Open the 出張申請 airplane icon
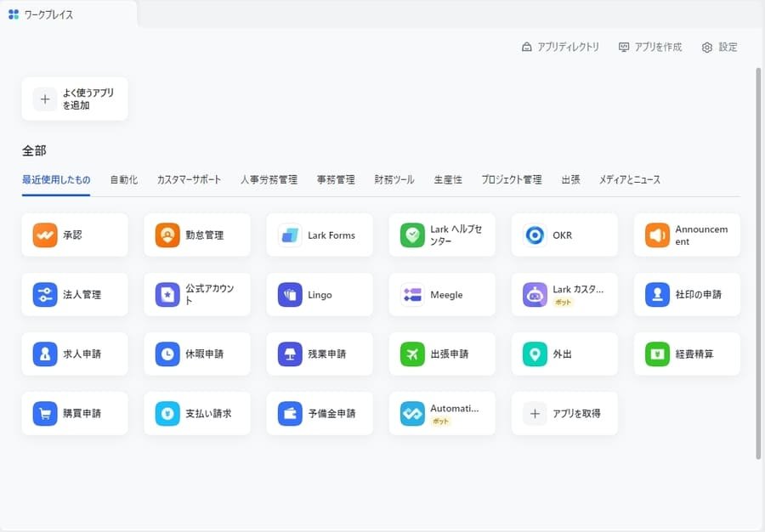This screenshot has width=765, height=532. click(412, 354)
